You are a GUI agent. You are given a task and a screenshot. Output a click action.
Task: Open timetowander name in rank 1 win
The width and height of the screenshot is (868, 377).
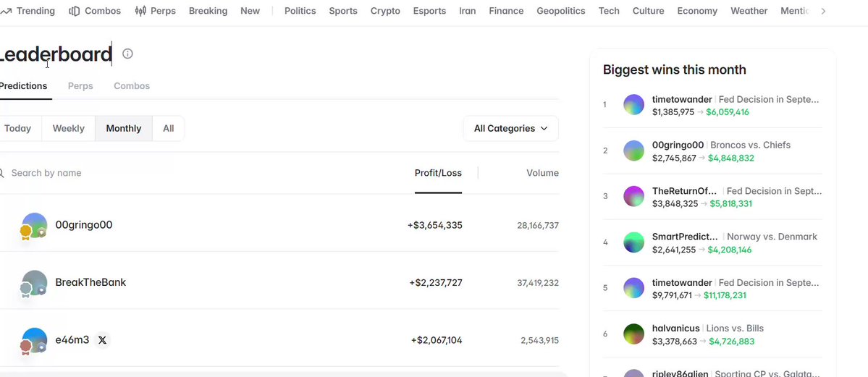point(682,100)
